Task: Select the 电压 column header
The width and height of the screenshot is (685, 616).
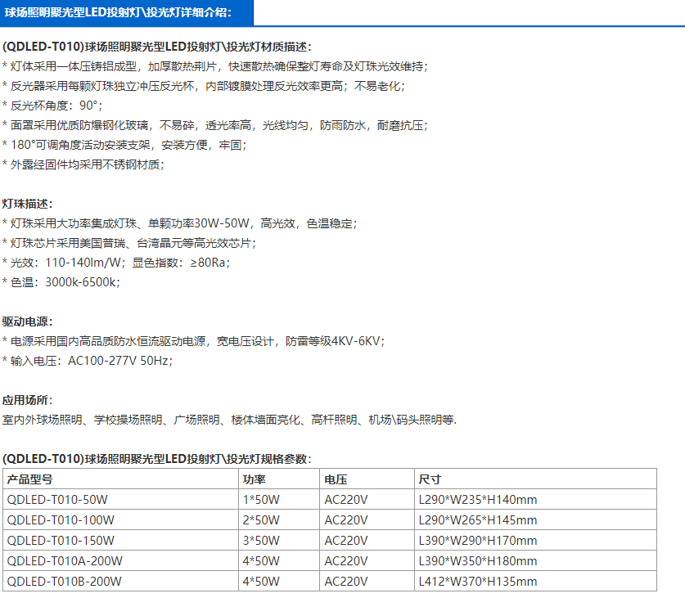Action: [336, 479]
